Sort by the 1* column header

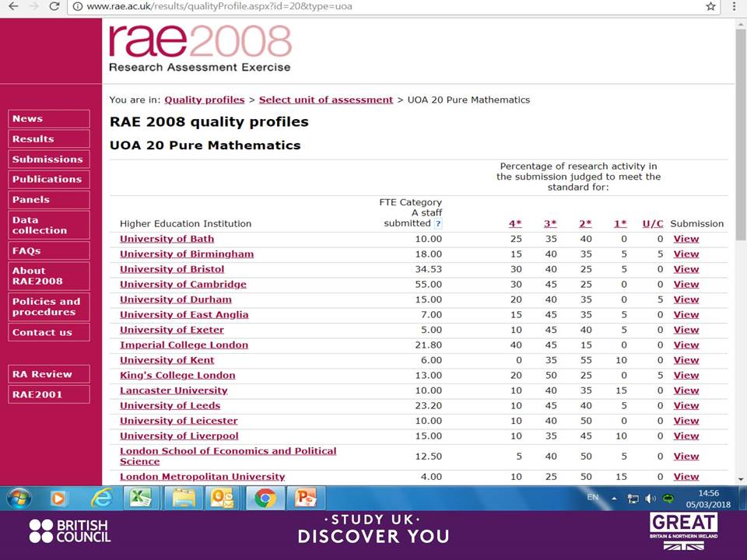click(x=620, y=224)
